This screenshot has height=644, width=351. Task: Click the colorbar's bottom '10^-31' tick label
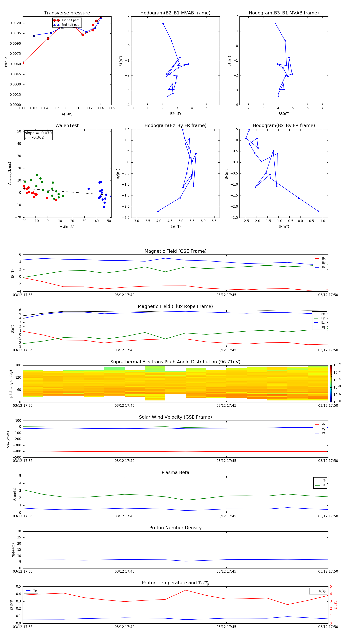point(337,402)
